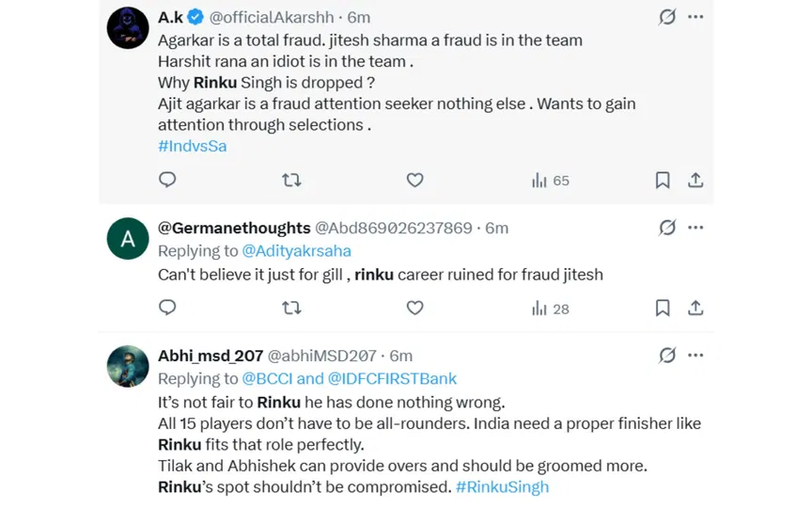Viewport: 812px width, 508px height.
Task: Open more options on A.k's tweet
Action: 695,17
